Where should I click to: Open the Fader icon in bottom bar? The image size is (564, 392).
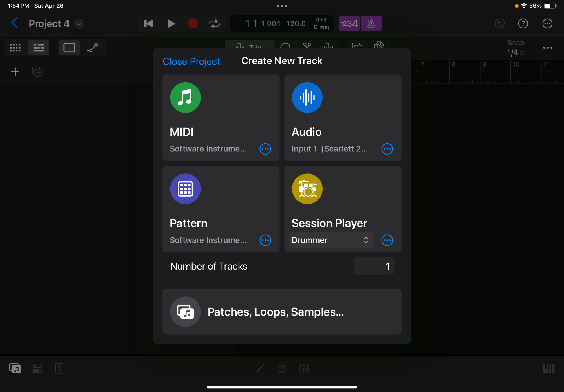tap(59, 368)
